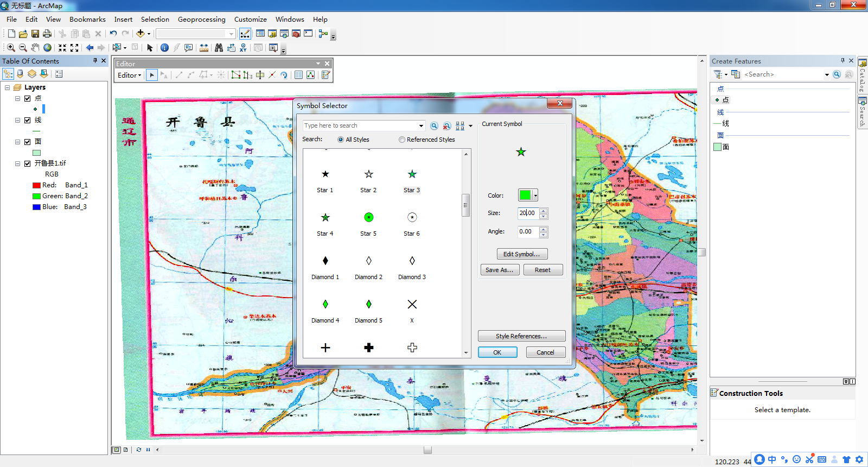Open the symbol view options dropdown
The image size is (868, 467).
470,126
